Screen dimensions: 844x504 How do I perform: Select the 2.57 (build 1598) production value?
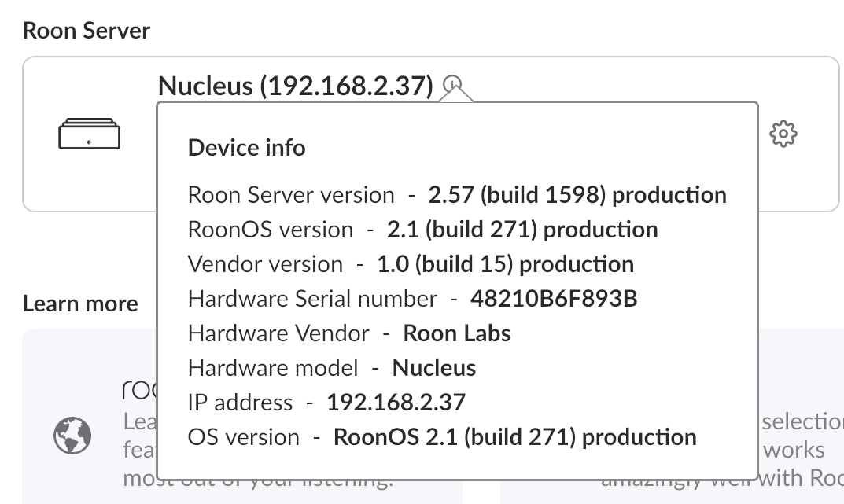pos(577,195)
